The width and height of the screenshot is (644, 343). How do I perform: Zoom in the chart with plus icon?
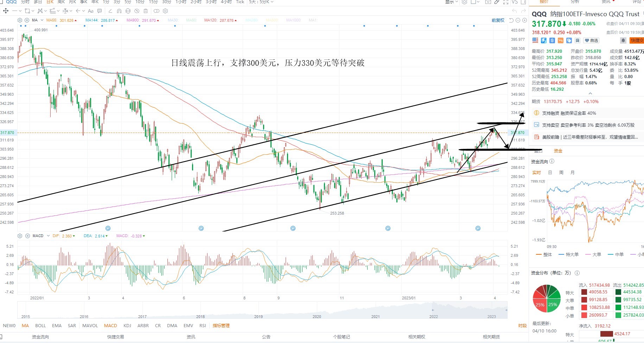(524, 20)
